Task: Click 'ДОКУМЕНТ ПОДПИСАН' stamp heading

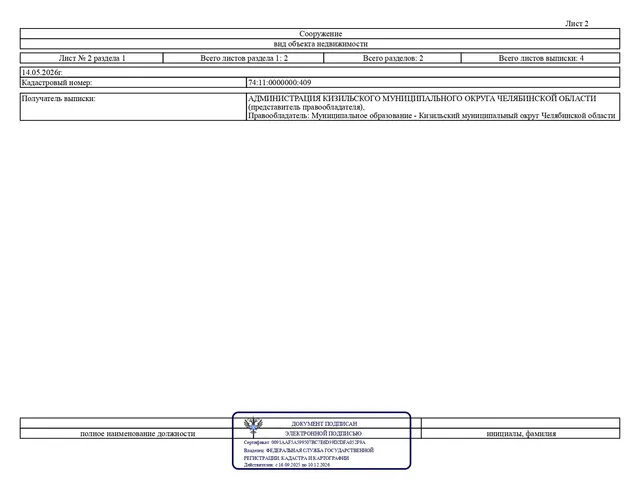Action: (x=324, y=424)
